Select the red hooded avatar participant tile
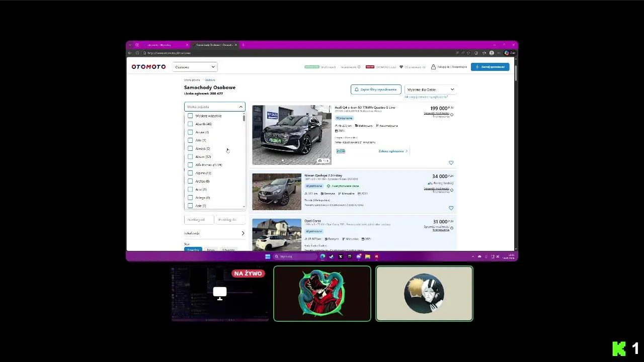The width and height of the screenshot is (644, 362). point(322,294)
